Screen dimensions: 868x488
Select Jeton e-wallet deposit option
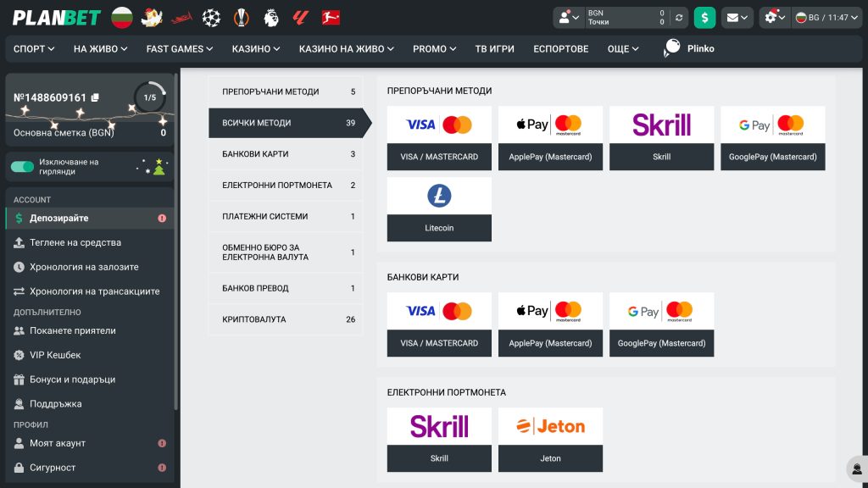pyautogui.click(x=550, y=440)
